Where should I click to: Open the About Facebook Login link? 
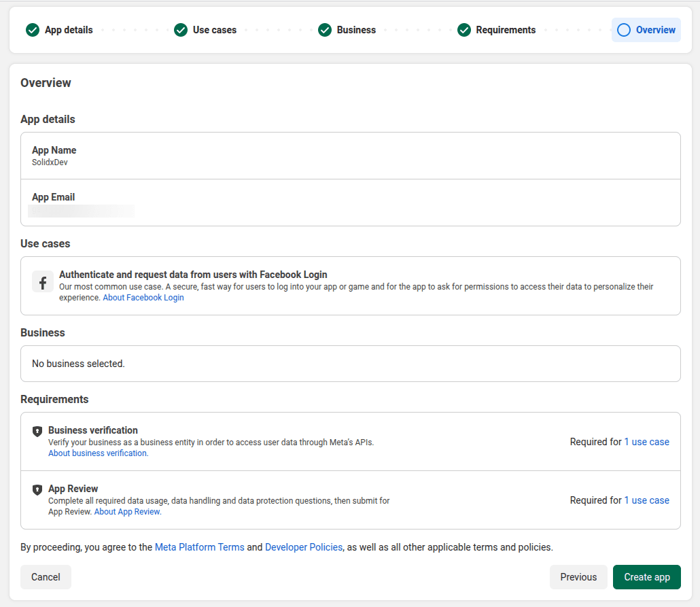143,298
